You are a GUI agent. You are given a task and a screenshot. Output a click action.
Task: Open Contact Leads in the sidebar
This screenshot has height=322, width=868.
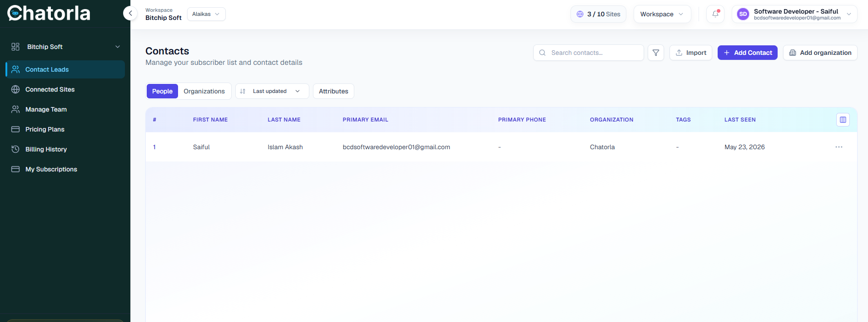point(65,69)
